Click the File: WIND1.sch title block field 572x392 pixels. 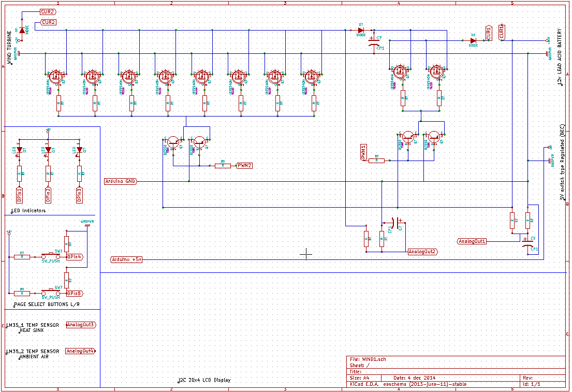coord(368,359)
